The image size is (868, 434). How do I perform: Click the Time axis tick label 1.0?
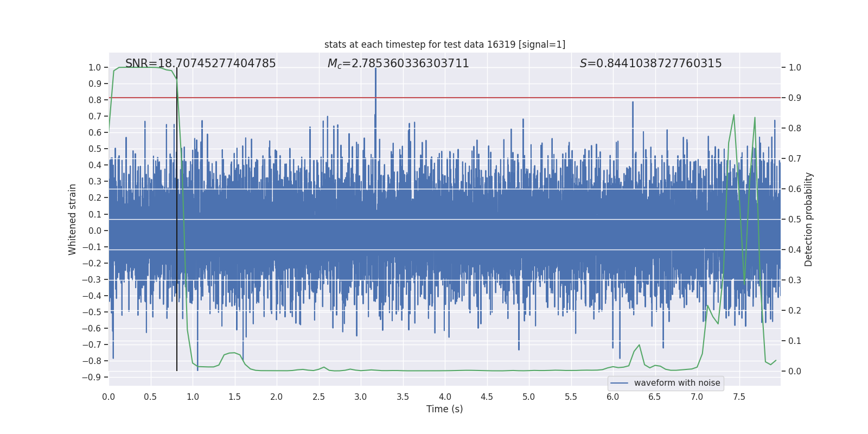click(193, 397)
